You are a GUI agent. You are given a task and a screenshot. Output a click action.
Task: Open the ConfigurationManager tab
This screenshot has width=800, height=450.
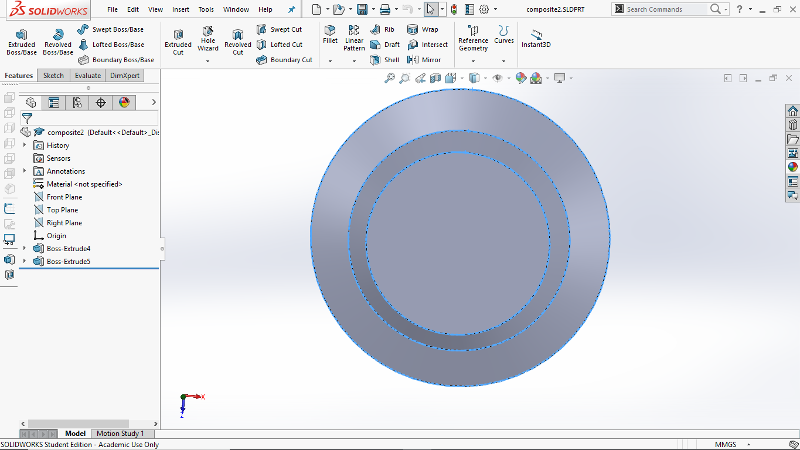coord(77,103)
